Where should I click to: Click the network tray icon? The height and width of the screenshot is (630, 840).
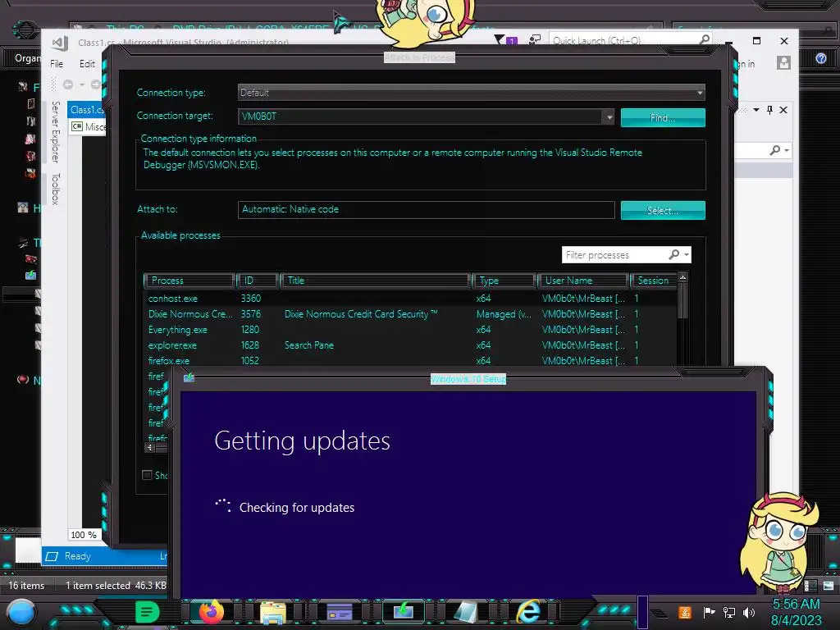coord(729,612)
